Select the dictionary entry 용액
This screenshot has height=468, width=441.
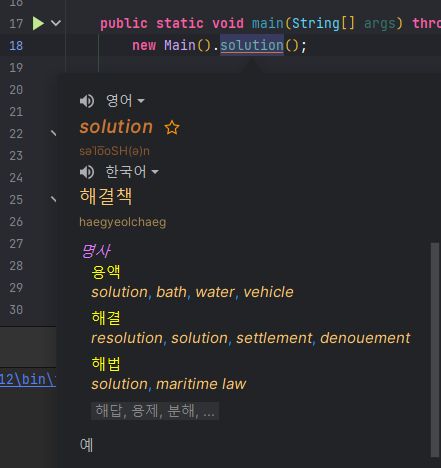click(x=106, y=272)
